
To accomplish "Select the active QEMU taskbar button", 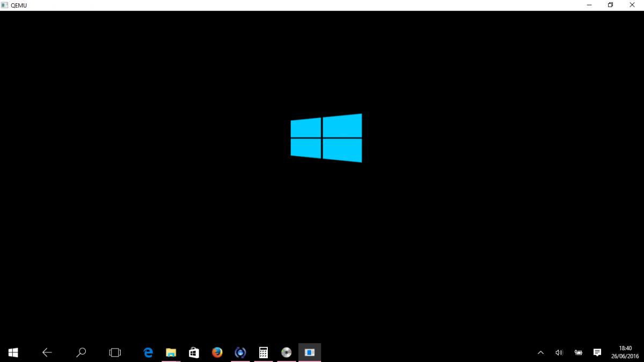I will point(310,352).
